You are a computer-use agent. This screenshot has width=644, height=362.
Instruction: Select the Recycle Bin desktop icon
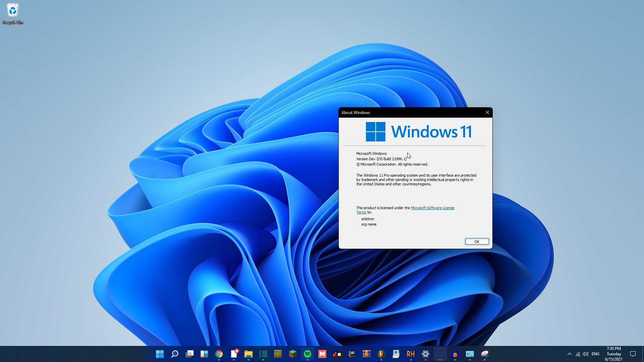(13, 14)
